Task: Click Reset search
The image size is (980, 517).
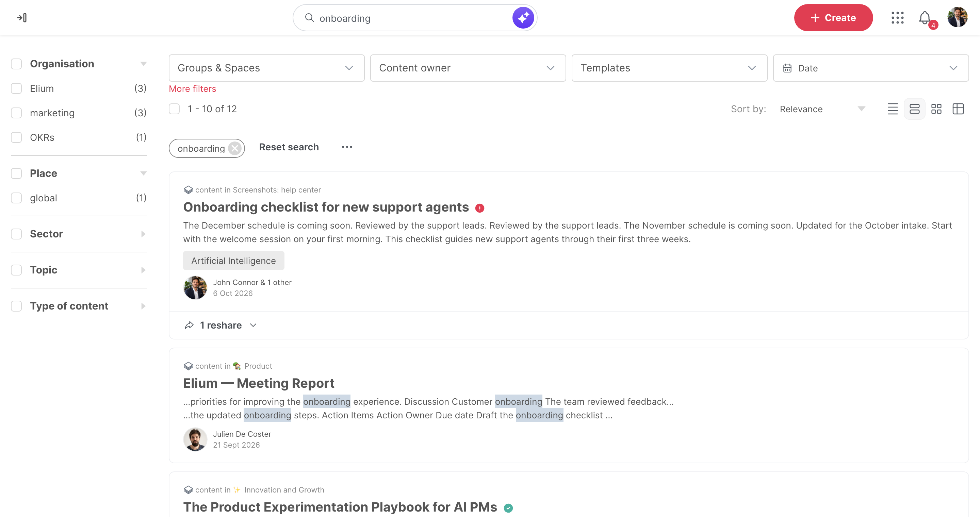Action: click(x=289, y=147)
